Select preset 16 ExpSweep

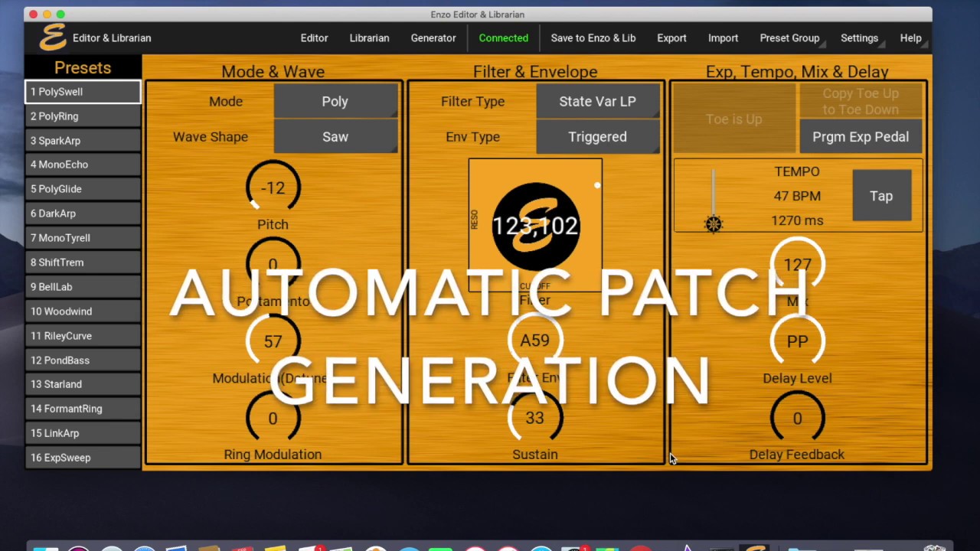pos(83,458)
